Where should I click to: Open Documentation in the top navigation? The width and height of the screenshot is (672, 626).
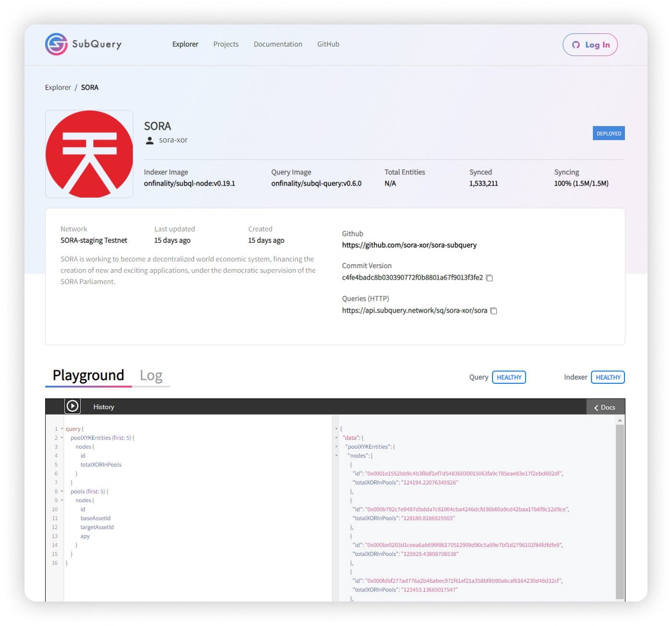[x=278, y=44]
